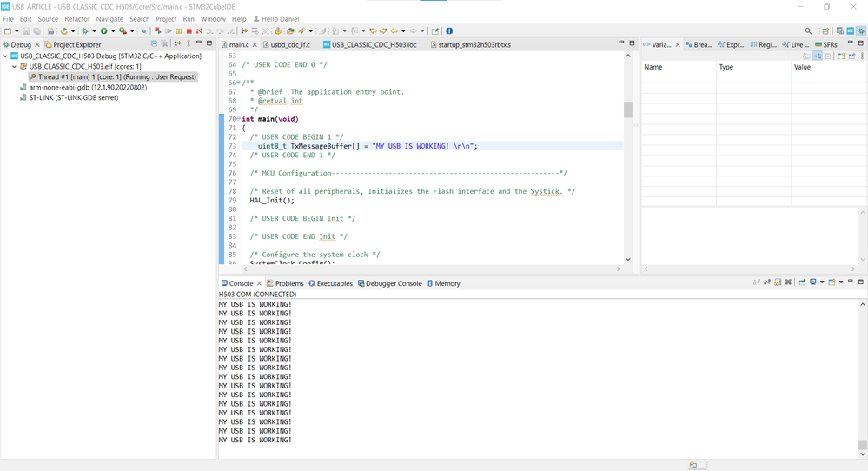The image size is (868, 471).
Task: Click the Open Perspective icon
Action: tap(825, 31)
